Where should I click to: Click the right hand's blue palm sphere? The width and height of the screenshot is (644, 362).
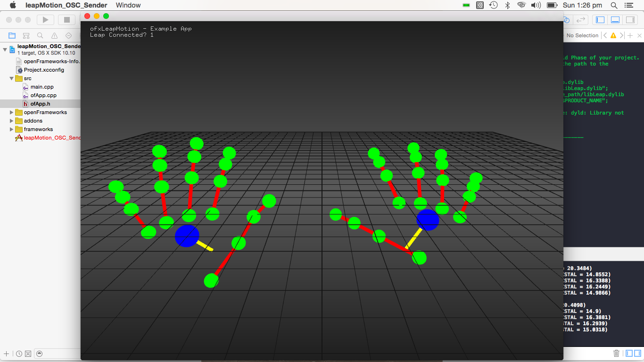pos(428,220)
